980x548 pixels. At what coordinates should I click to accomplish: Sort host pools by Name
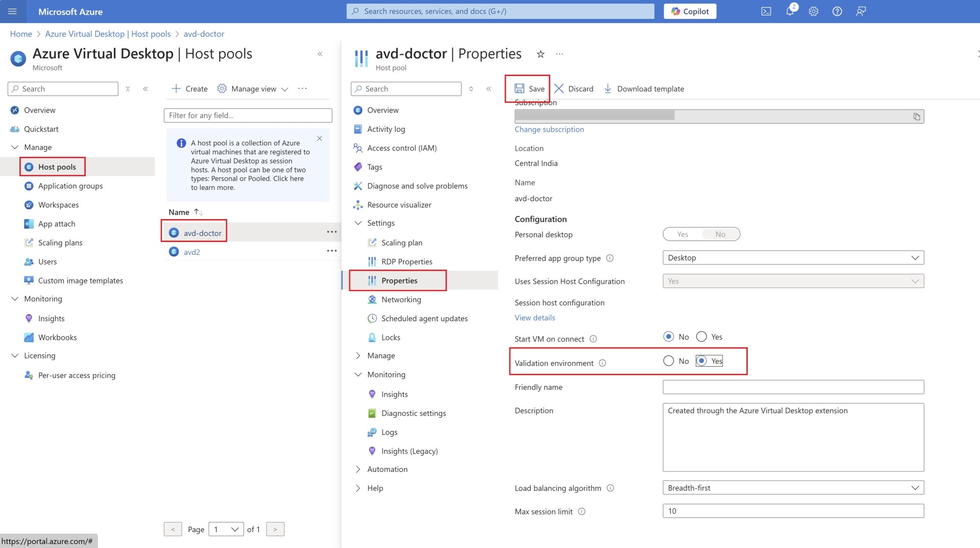tap(186, 212)
